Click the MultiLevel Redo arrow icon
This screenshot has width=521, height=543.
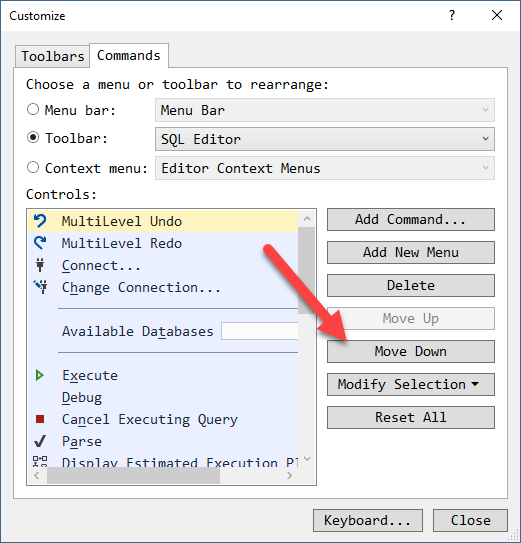coord(40,243)
